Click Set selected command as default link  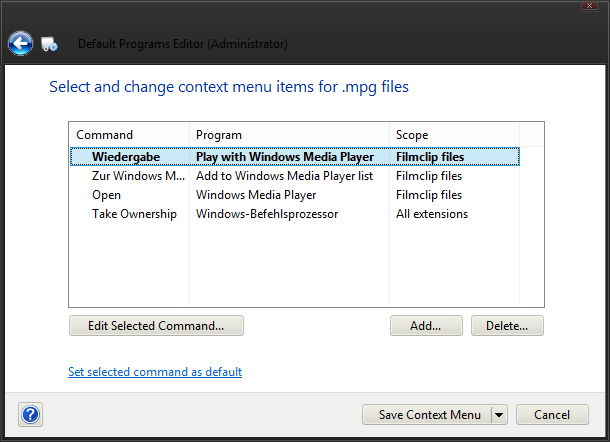click(x=155, y=372)
